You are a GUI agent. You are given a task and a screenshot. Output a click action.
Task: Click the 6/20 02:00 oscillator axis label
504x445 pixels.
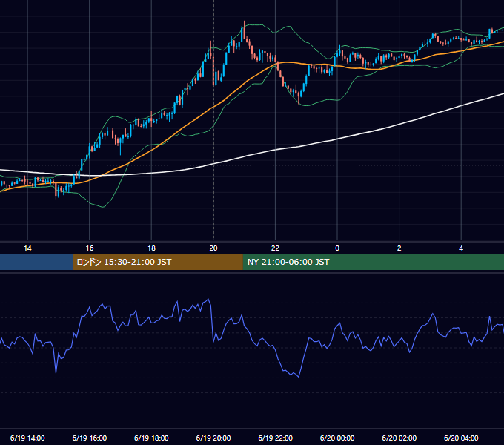pyautogui.click(x=399, y=438)
